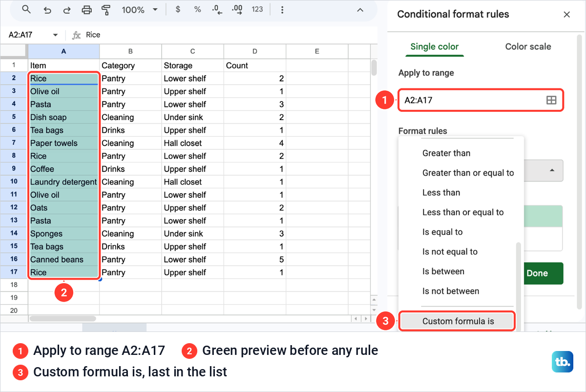Choose Is not between condition
The height and width of the screenshot is (392, 586).
[x=461, y=291]
